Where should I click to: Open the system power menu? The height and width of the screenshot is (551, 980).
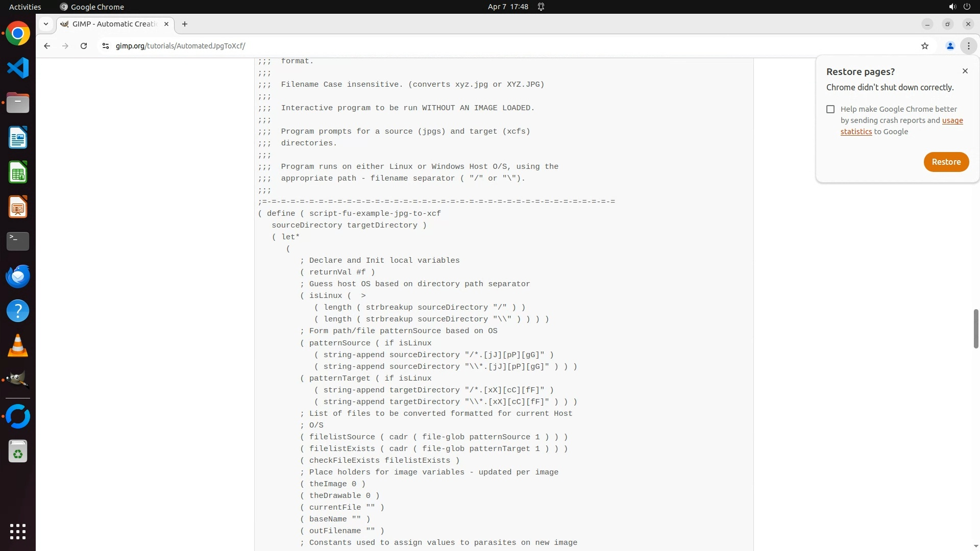pyautogui.click(x=967, y=7)
